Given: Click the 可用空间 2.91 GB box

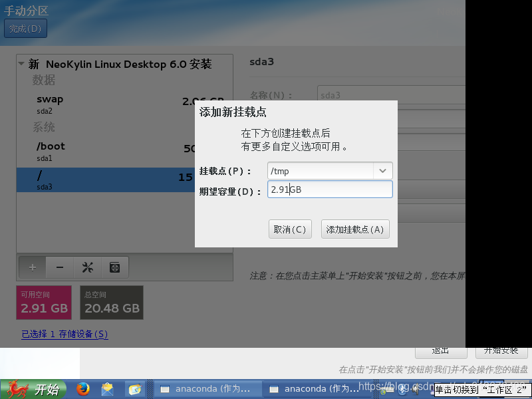Looking at the screenshot, I should coord(44,303).
